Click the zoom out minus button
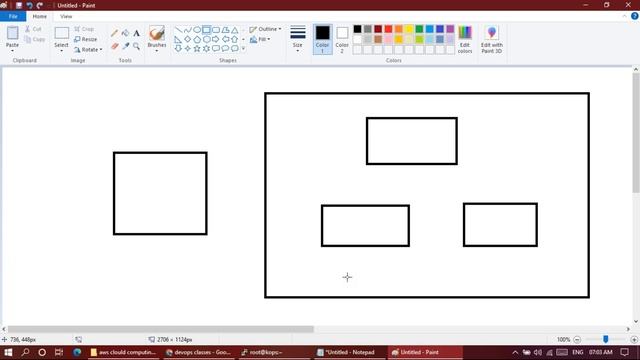This screenshot has height=360, width=640. [577, 340]
